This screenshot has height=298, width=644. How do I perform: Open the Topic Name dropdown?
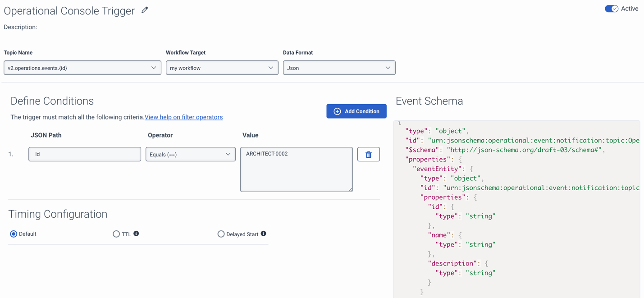(x=82, y=68)
